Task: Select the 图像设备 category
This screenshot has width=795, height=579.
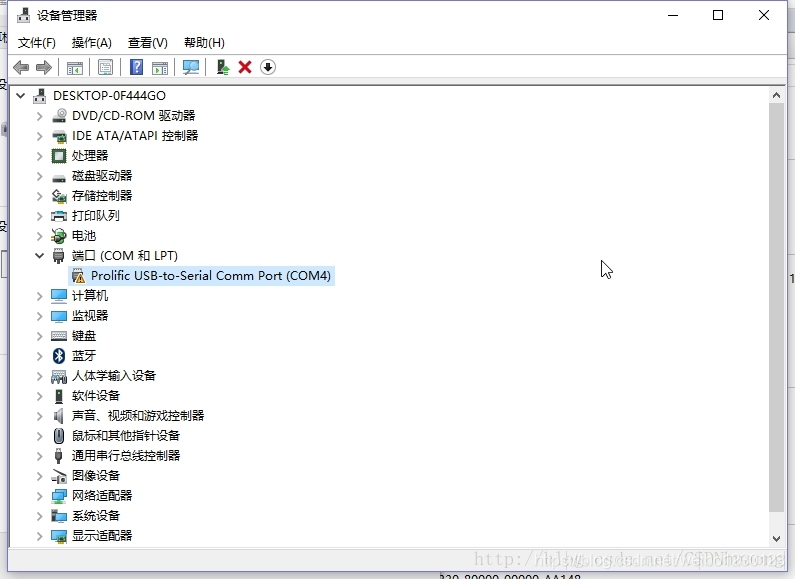Action: [96, 476]
